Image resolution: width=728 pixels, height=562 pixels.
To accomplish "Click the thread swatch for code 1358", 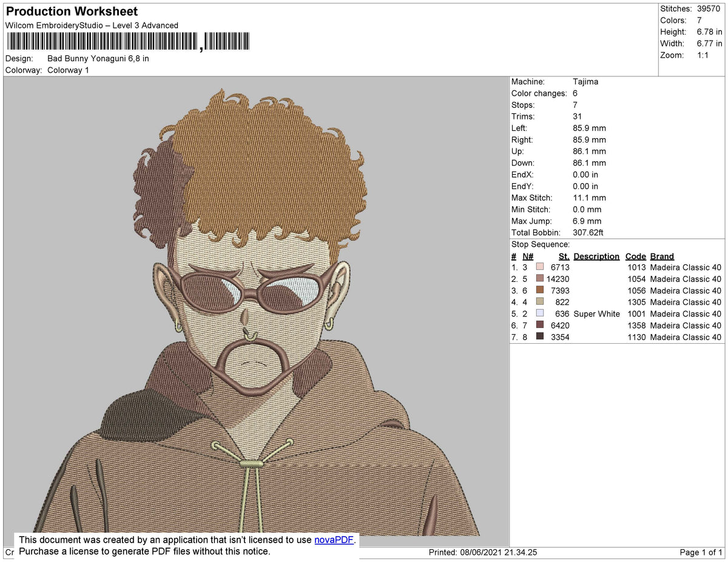I will [x=540, y=326].
